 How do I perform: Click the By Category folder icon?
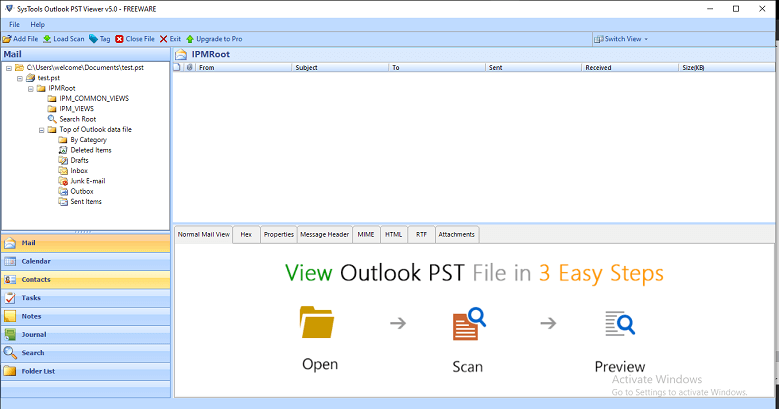point(63,140)
